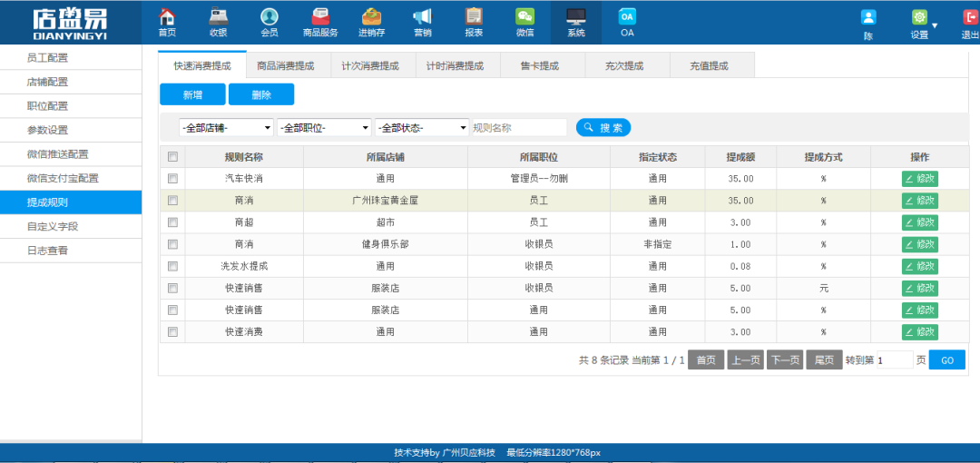The width and height of the screenshot is (980, 463).
Task: Open 营销 marketing megaphone icon
Action: 423,17
